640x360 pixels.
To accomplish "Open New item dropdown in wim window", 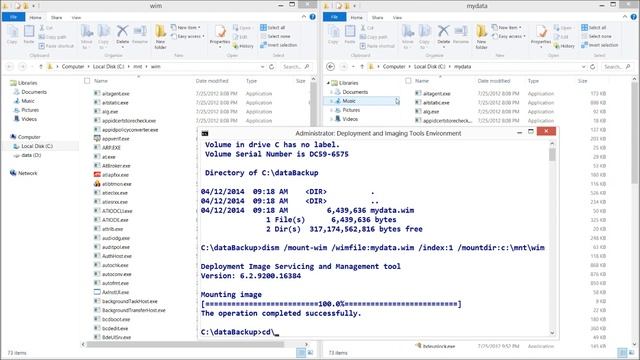I will [186, 27].
